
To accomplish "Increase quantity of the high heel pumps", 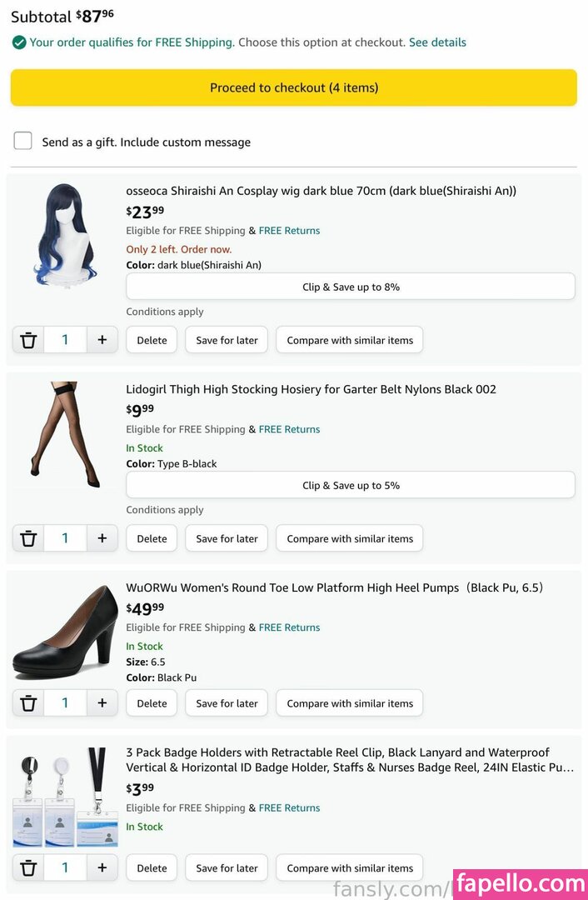I will pos(102,703).
